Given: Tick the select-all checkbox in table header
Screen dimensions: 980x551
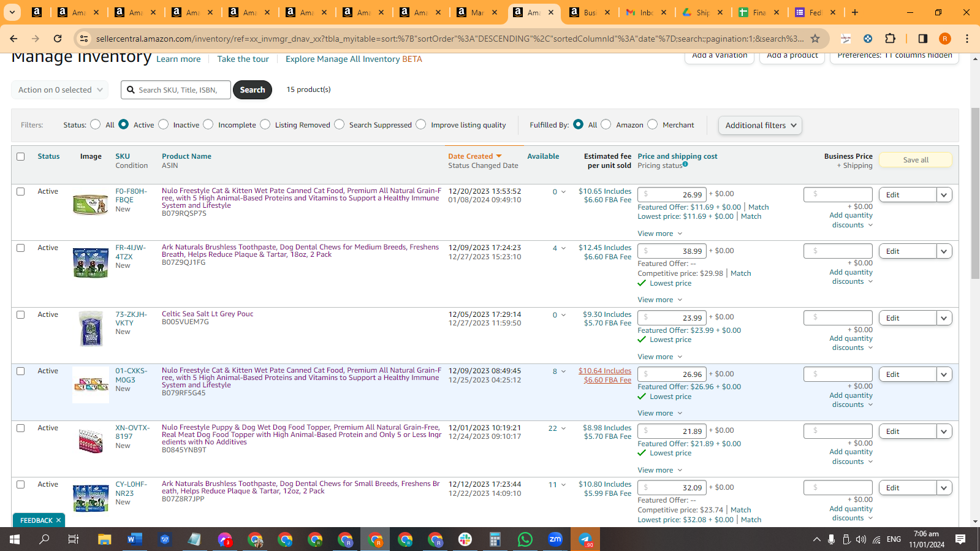Looking at the screenshot, I should (x=21, y=156).
